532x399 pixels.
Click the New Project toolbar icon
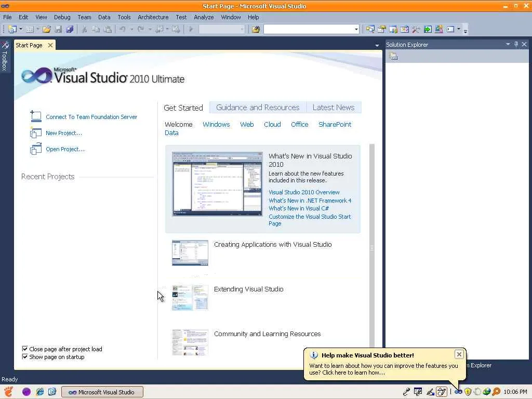click(x=12, y=30)
